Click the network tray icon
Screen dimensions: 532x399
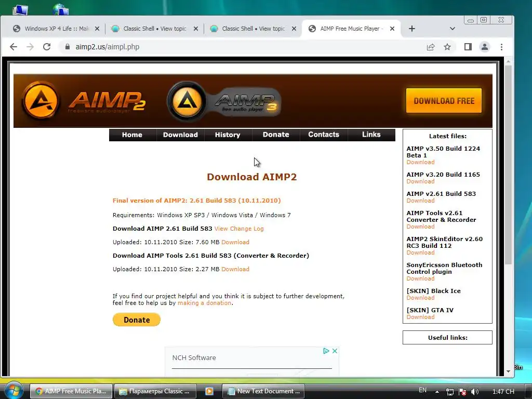(449, 392)
